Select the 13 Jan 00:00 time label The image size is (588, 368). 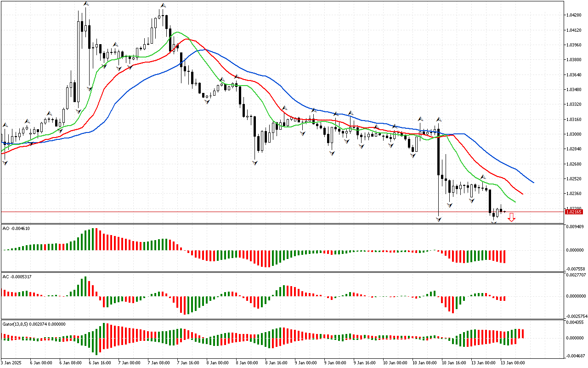(484, 362)
